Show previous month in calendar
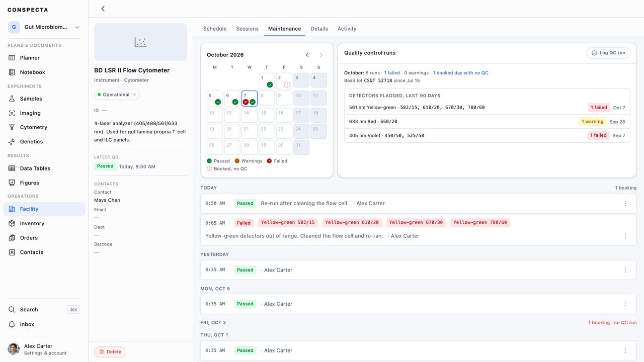Viewport: 644px width, 362px height. pos(307,55)
